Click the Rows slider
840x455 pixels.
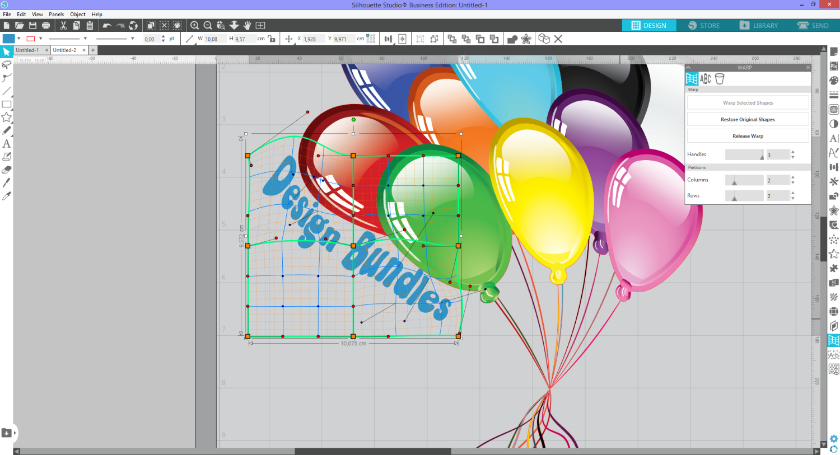pyautogui.click(x=744, y=196)
